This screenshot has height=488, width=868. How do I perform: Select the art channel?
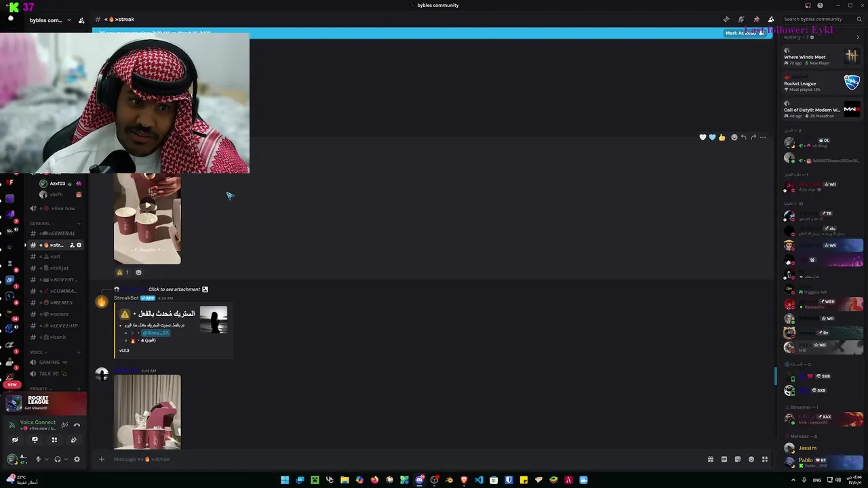57,257
